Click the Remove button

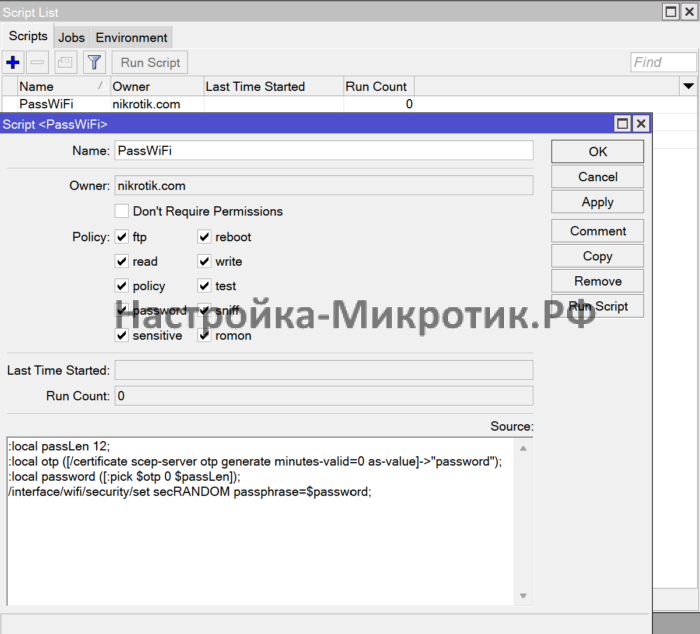pos(597,281)
